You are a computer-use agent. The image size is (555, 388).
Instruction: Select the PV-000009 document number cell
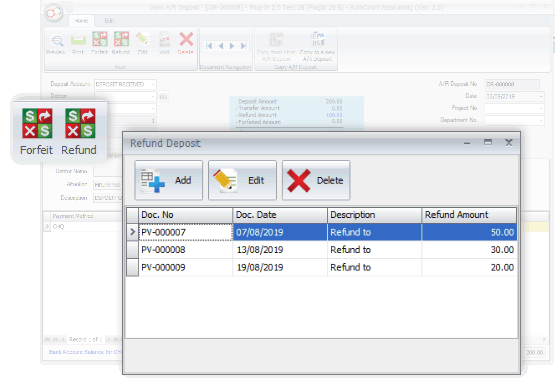[x=185, y=267]
